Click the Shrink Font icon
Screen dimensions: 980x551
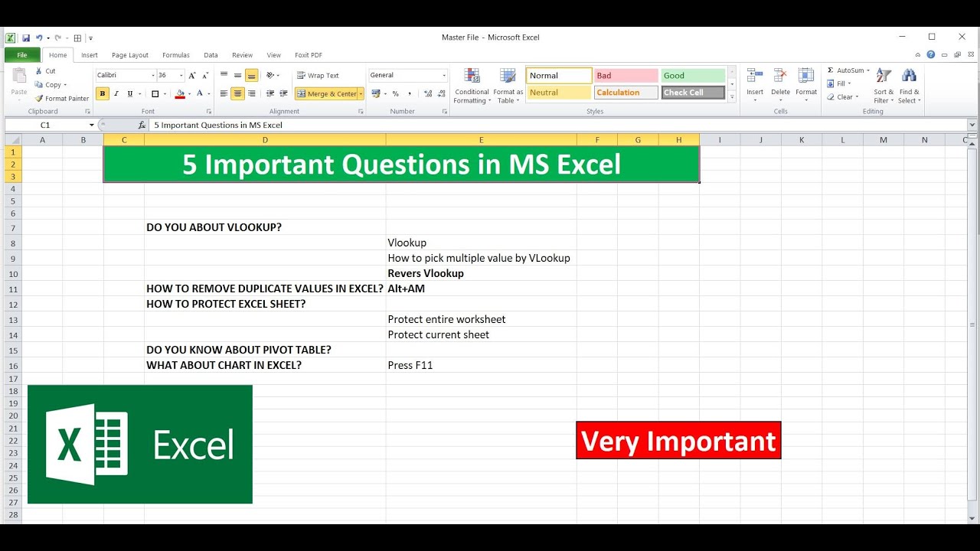(205, 75)
